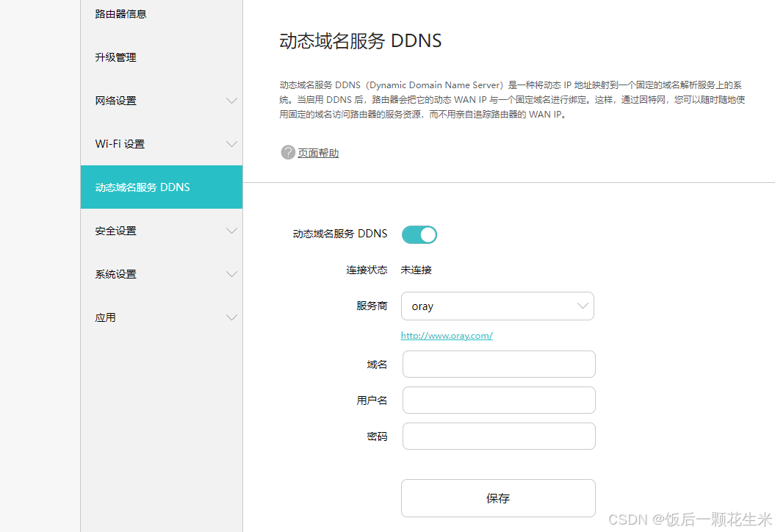
Task: Expand the 系统设置 chevron
Action: point(231,274)
